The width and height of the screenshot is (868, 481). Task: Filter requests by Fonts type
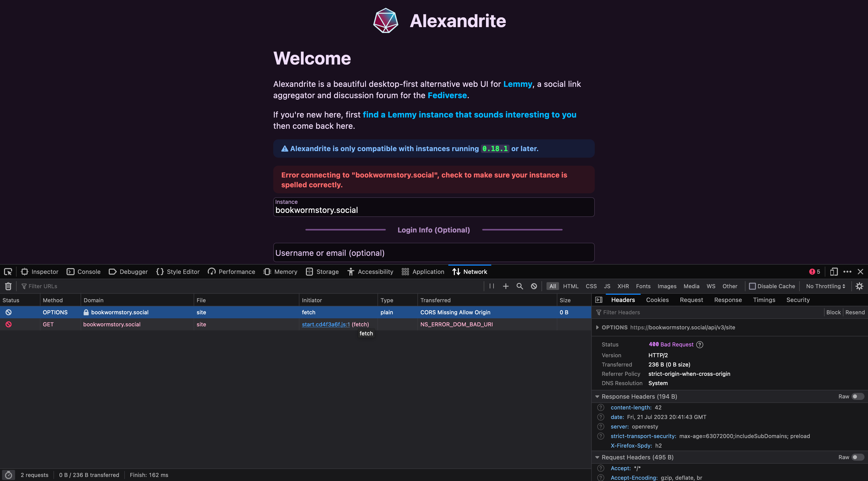pos(643,286)
